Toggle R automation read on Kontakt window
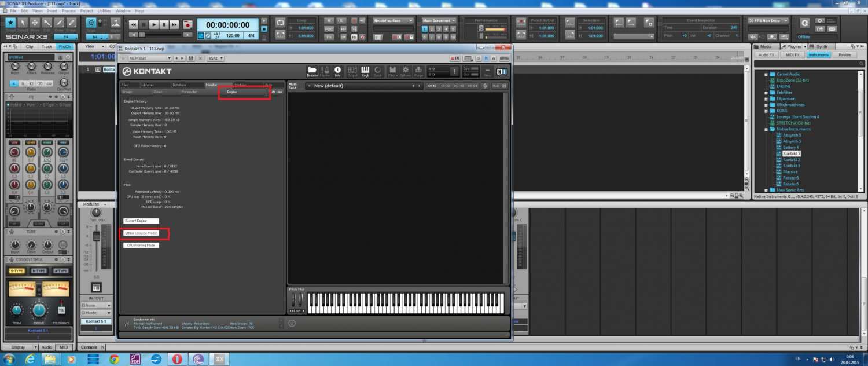Image resolution: width=868 pixels, height=366 pixels. pyautogui.click(x=486, y=58)
